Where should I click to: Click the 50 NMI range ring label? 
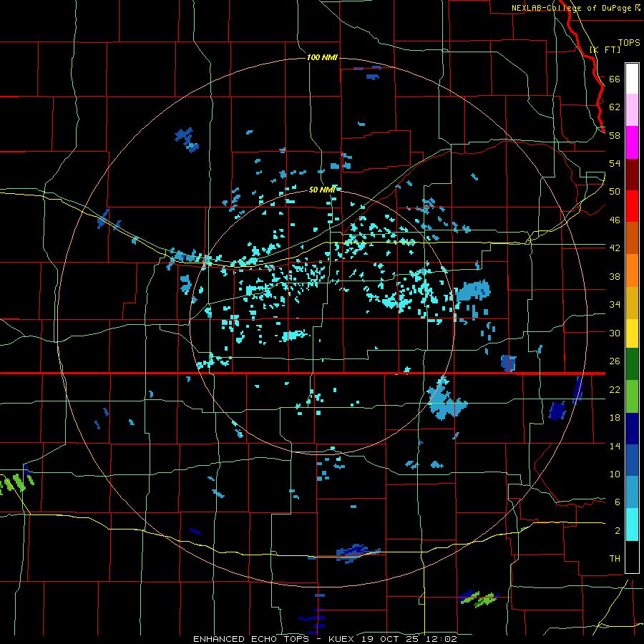322,190
